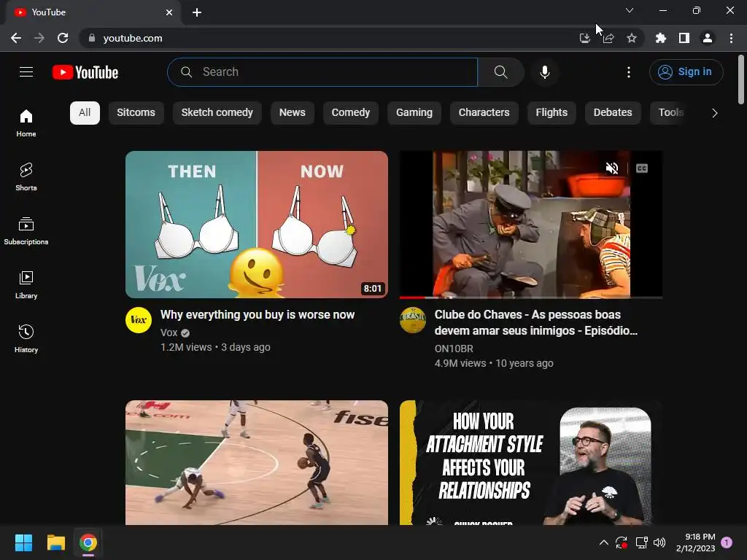Open the Vox THEN/NOW video thumbnail
This screenshot has width=747, height=560.
click(x=256, y=225)
